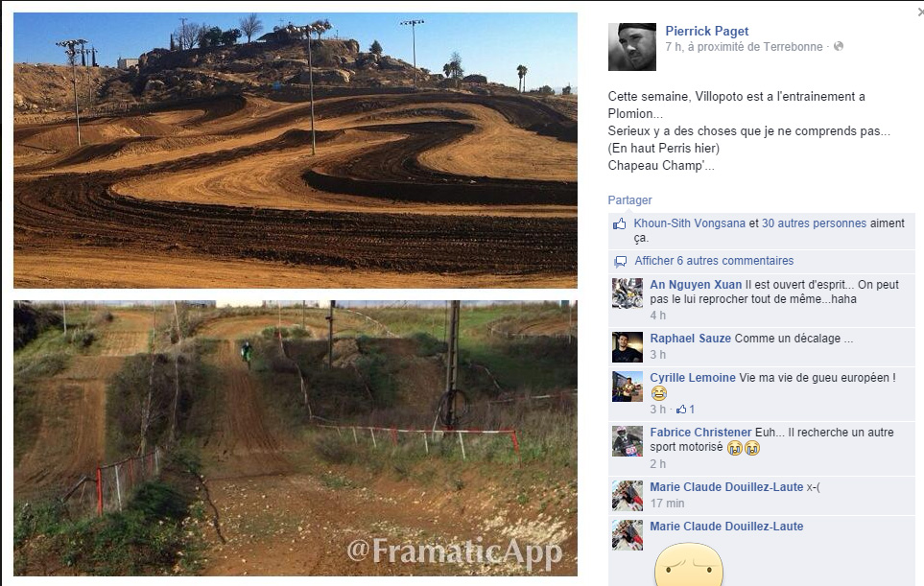Show the 30 autres personnes who liked
The width and height of the screenshot is (924, 586).
pos(814,223)
